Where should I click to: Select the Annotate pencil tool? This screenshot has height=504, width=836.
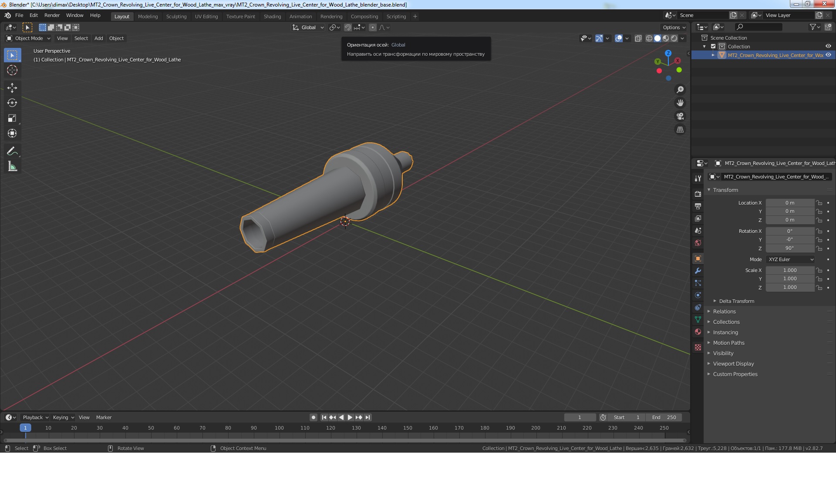point(12,151)
